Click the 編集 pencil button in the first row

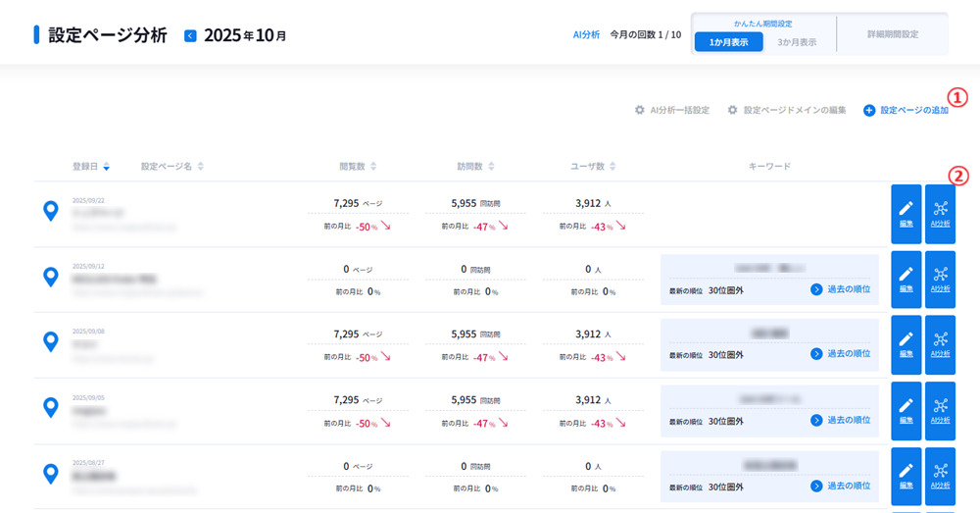(906, 213)
